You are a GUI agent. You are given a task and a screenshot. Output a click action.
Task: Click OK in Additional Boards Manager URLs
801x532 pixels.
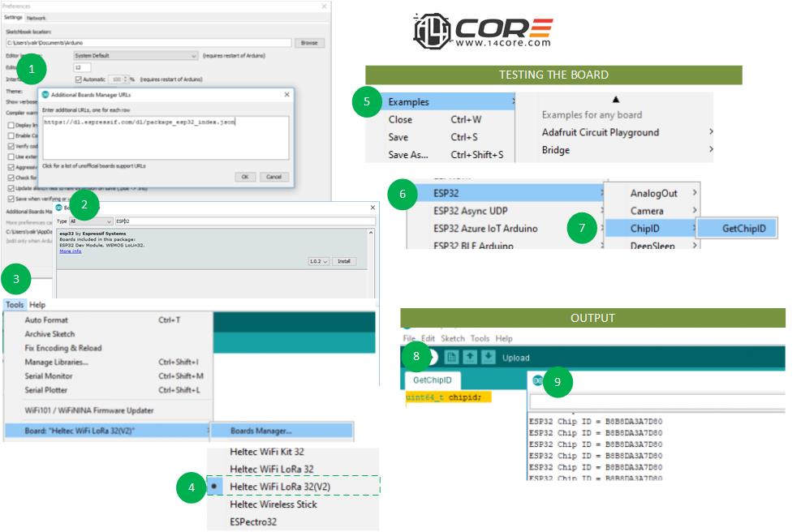coord(245,177)
